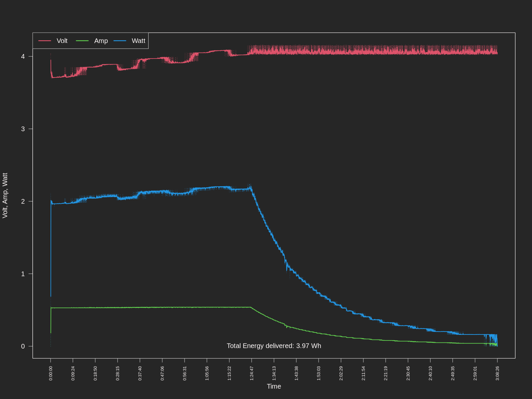Click the 2:30:45 time tick label
This screenshot has width=532, height=399.
[408, 373]
